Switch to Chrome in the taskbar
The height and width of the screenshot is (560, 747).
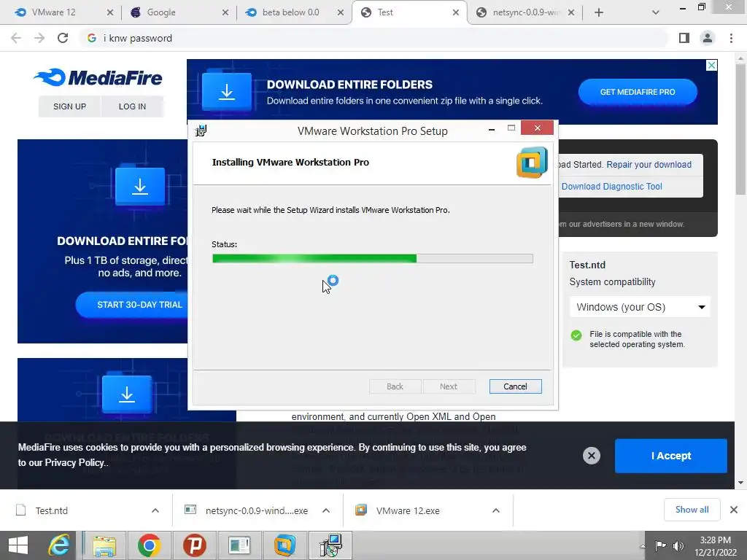[x=149, y=545]
